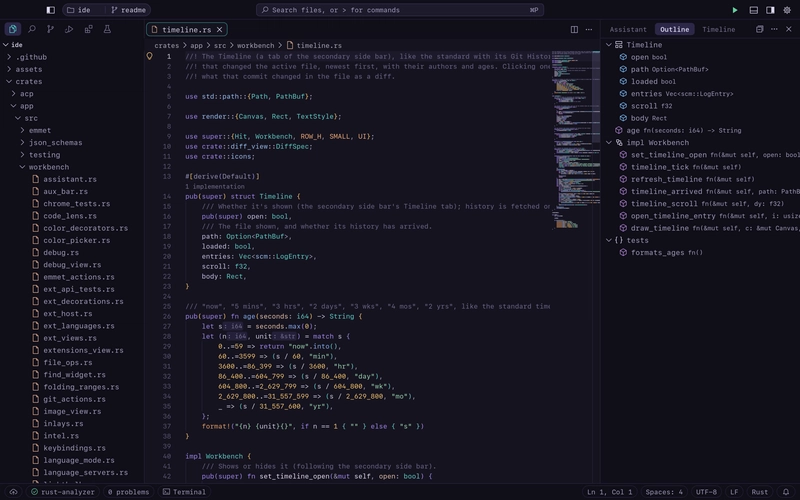Viewport: 800px width, 500px height.
Task: Toggle the primary sidebar from title bar
Action: tap(51, 10)
